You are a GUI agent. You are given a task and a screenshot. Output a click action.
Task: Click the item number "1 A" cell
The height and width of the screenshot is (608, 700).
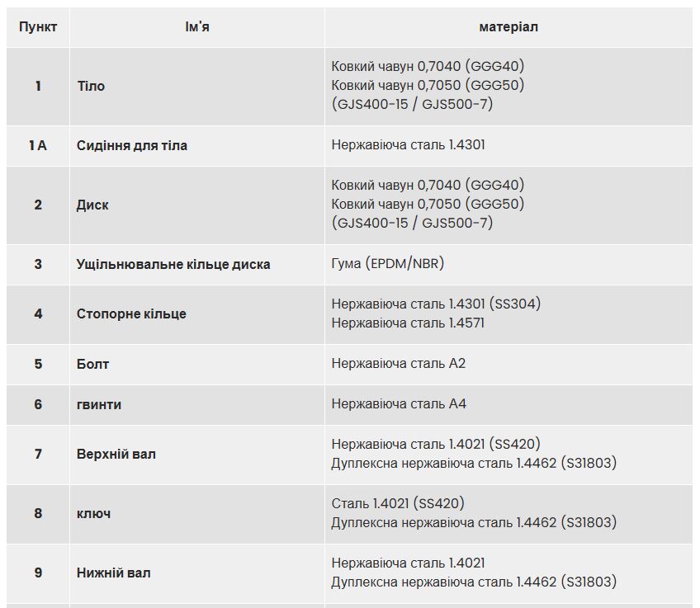(x=38, y=146)
